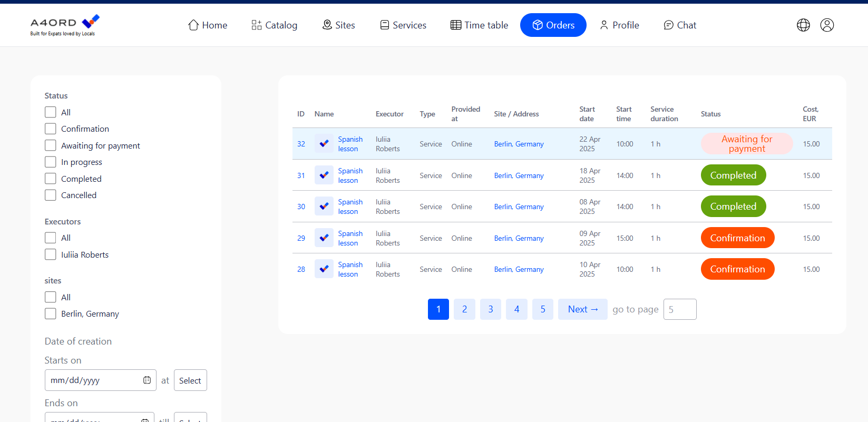
Task: Click the Next page button
Action: click(x=583, y=309)
